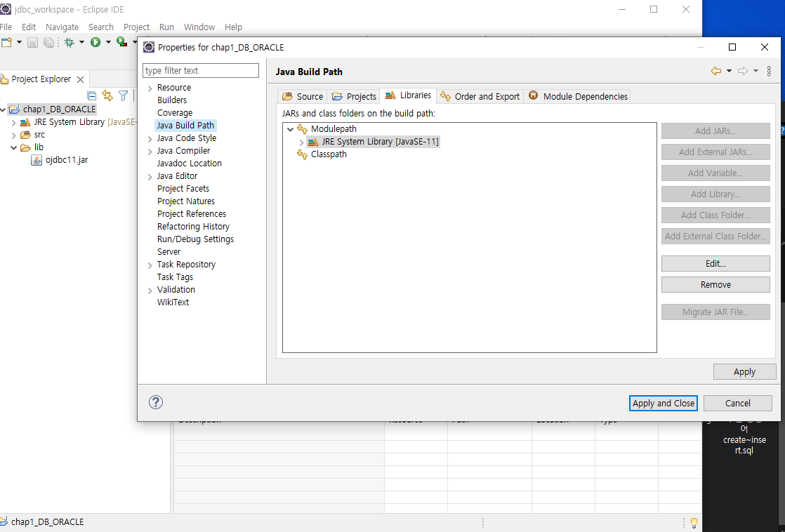The width and height of the screenshot is (785, 532).
Task: Click the Coverage run icon in toolbar
Action: tap(121, 42)
